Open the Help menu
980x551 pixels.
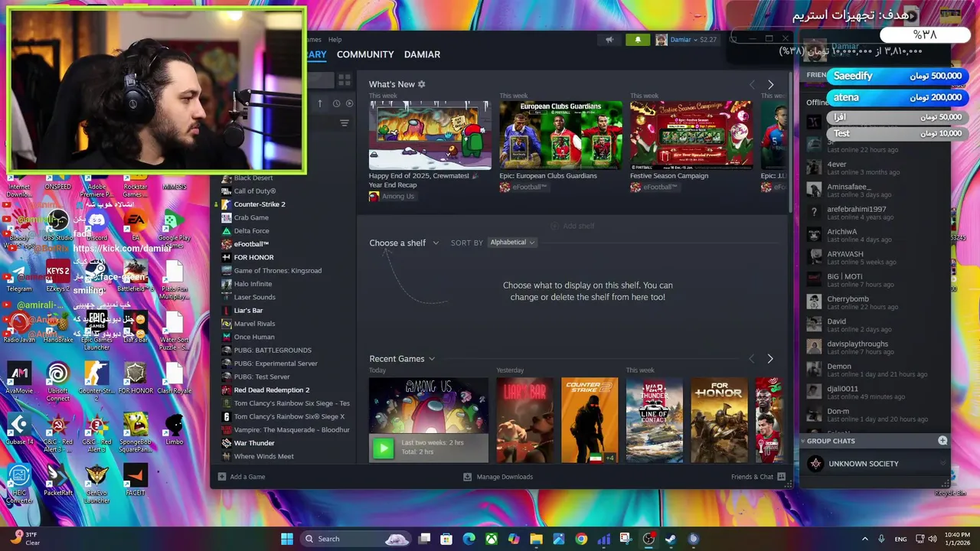click(335, 40)
